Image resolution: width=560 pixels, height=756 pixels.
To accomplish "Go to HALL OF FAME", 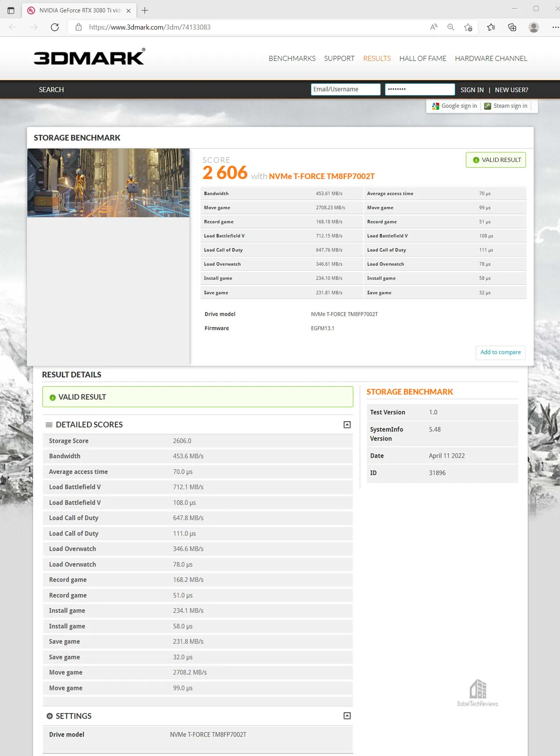I will tap(423, 58).
